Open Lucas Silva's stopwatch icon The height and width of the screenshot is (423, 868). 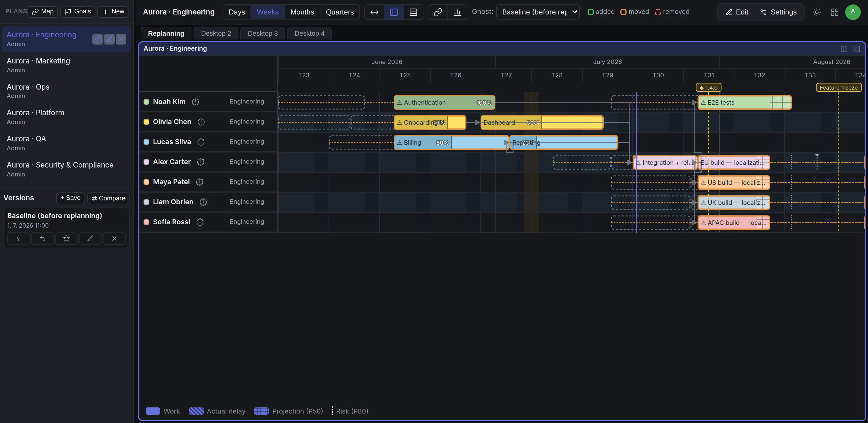(201, 142)
